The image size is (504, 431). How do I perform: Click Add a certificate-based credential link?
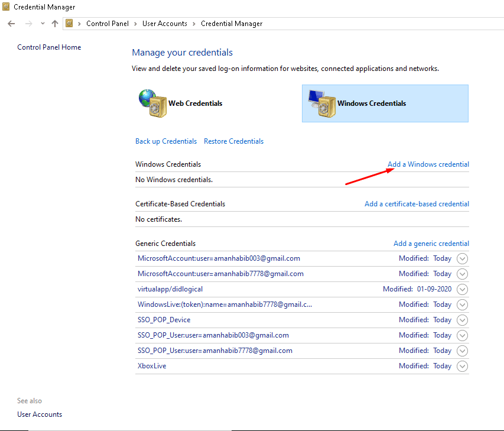coord(417,204)
